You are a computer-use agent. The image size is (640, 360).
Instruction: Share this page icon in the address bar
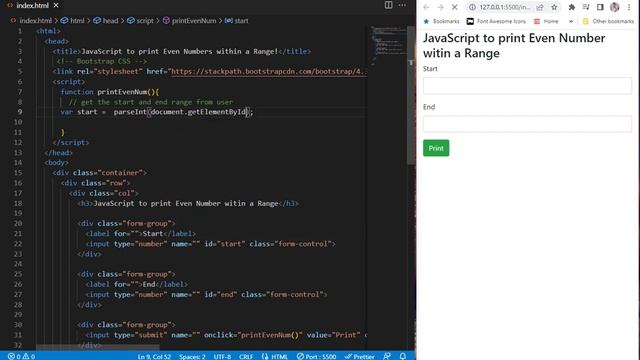[540, 7]
